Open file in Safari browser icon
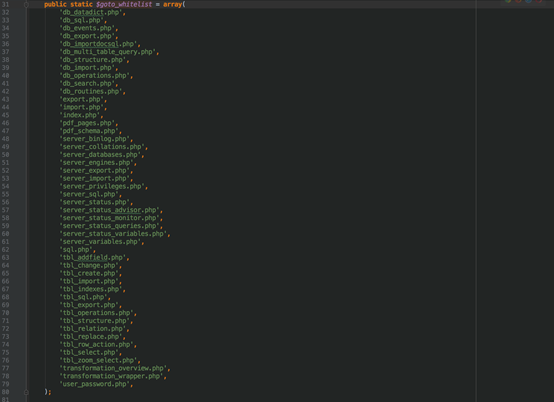The width and height of the screenshot is (554, 402). 529,1
